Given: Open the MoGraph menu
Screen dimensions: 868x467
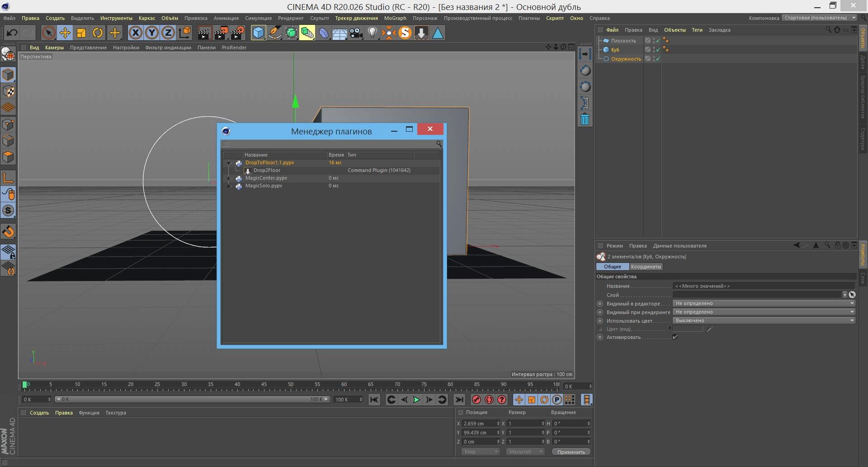Looking at the screenshot, I should click(395, 18).
